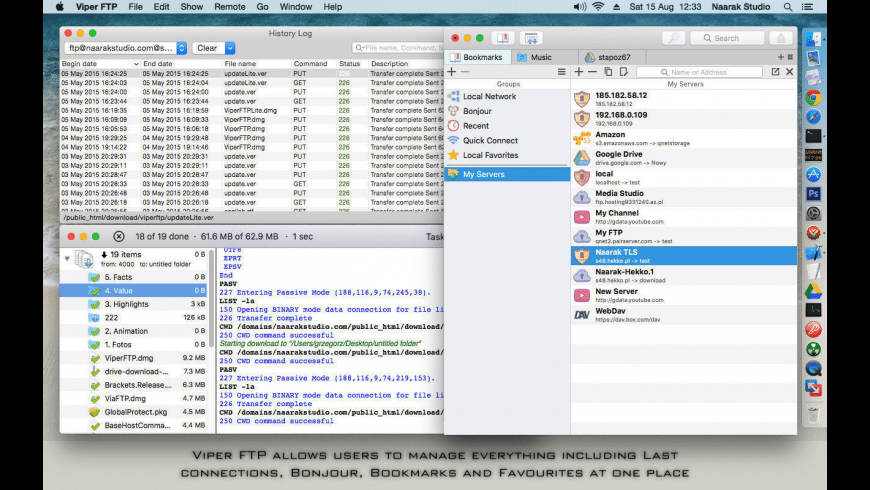This screenshot has height=490, width=870.
Task: Sort by File name column header
Action: 255,64
